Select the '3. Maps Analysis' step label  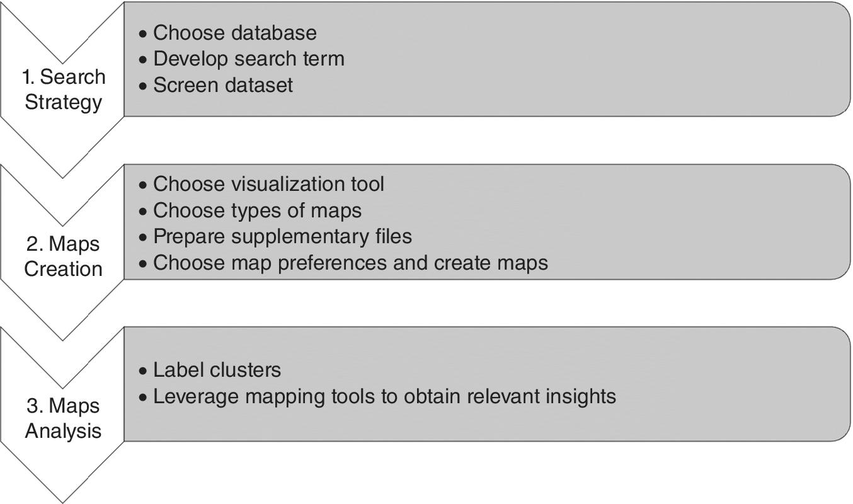coord(64,419)
